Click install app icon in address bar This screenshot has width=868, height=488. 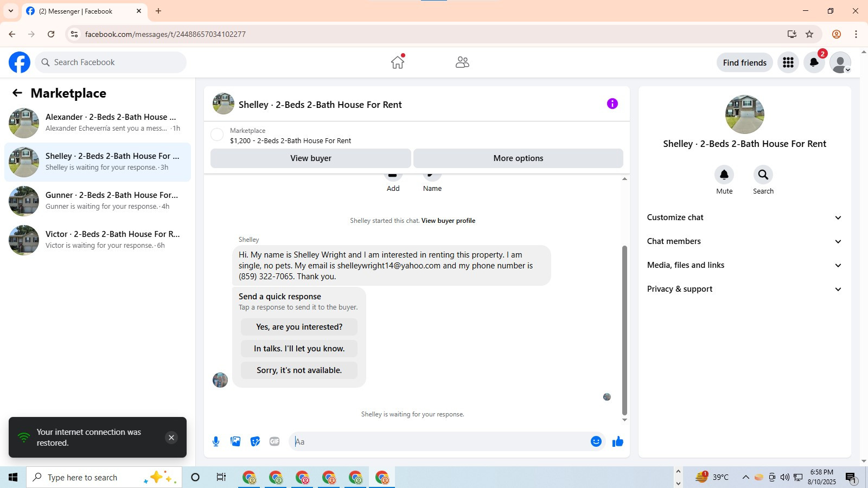tap(792, 34)
